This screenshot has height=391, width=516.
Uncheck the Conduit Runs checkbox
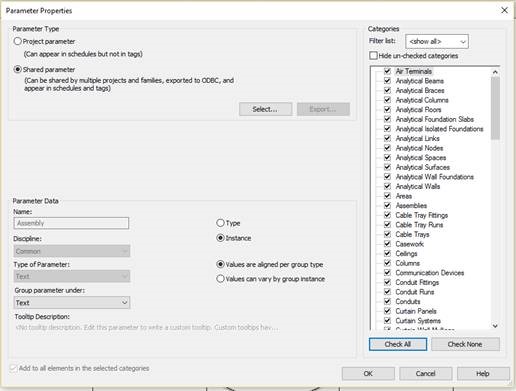click(x=387, y=292)
